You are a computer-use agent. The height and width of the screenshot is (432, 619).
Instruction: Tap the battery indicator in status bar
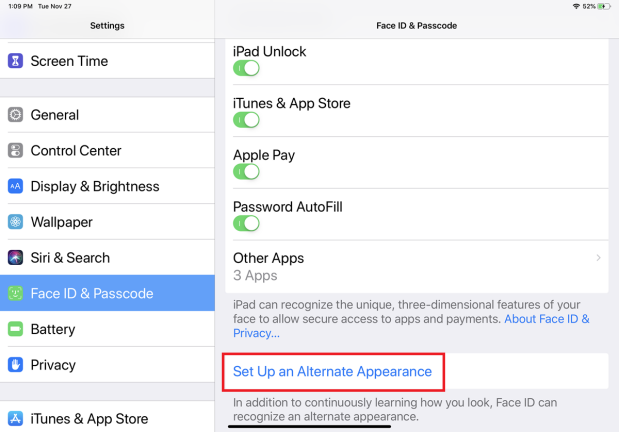(x=604, y=6)
